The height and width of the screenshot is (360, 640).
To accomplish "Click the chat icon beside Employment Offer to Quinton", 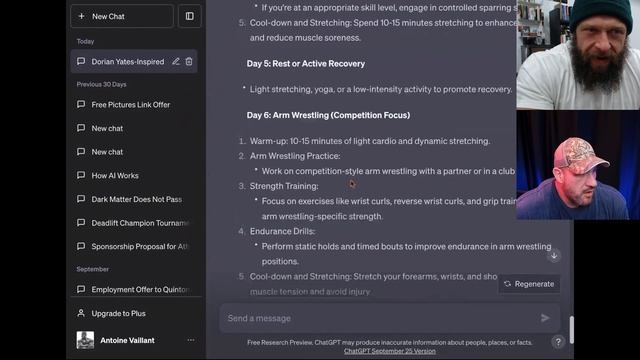I will pyautogui.click(x=81, y=289).
